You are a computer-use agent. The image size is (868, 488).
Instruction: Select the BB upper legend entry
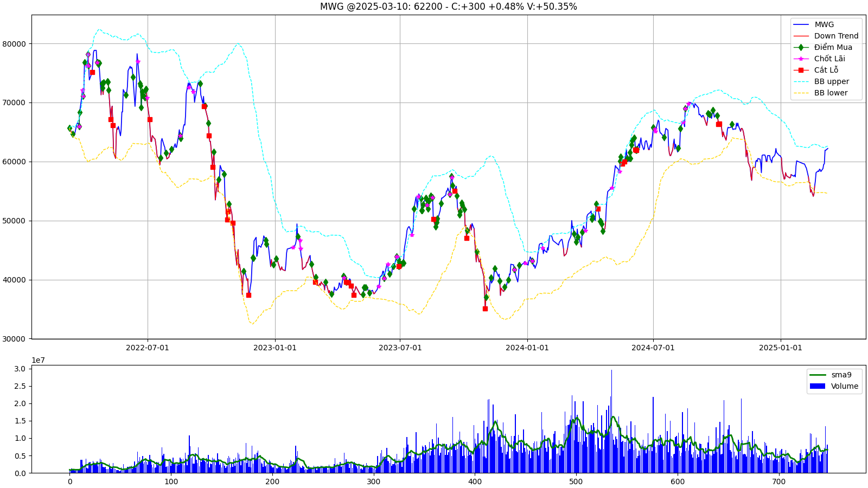821,81
